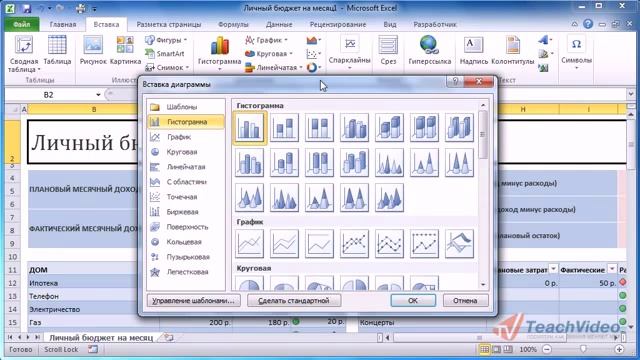640x360 pixels.
Task: Switch to the Данные tab
Action: [x=279, y=24]
